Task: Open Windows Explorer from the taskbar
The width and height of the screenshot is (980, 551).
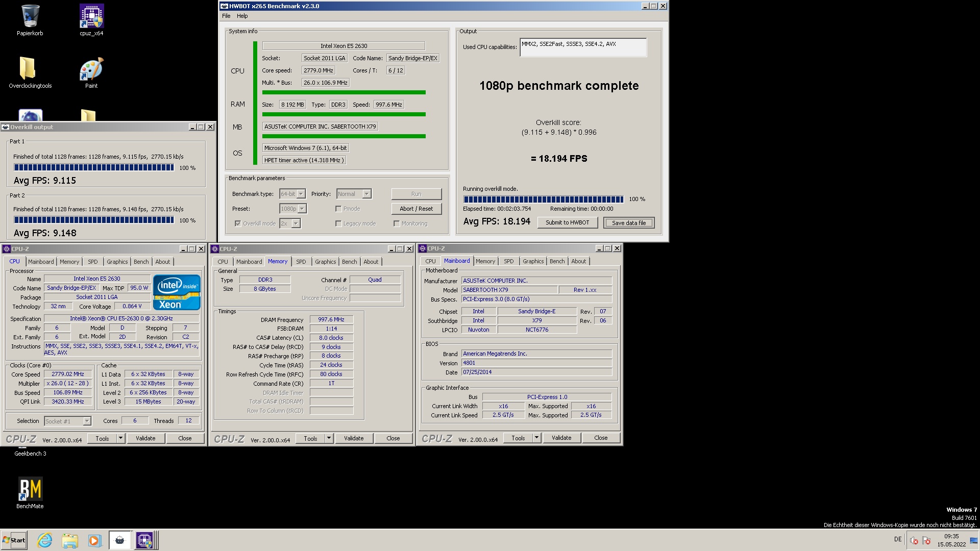Action: (x=70, y=540)
